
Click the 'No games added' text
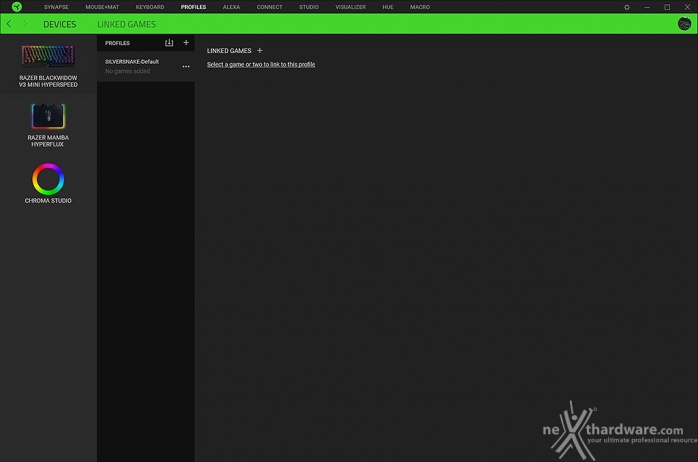pos(127,71)
